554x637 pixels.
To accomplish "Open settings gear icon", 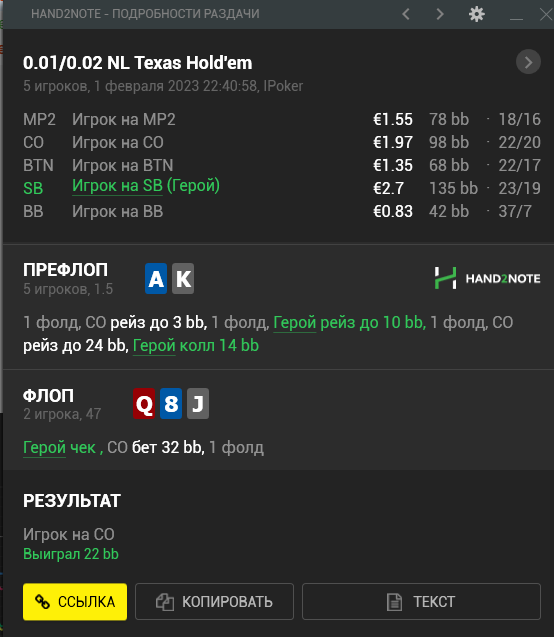I will tap(476, 14).
